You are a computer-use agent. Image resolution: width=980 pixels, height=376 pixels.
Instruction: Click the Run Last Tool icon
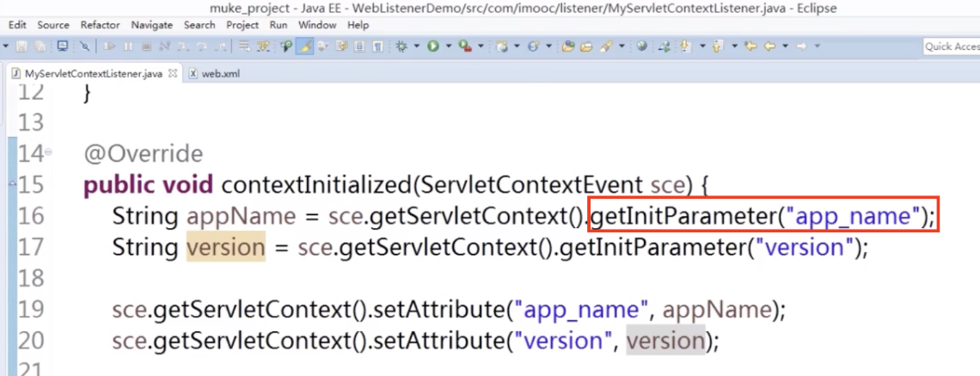[x=465, y=46]
